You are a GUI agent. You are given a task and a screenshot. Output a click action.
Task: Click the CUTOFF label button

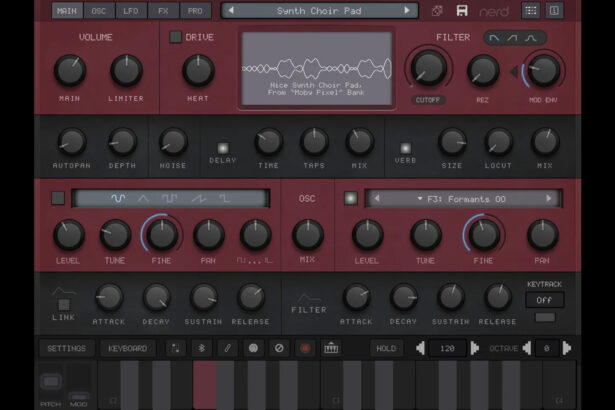(428, 100)
